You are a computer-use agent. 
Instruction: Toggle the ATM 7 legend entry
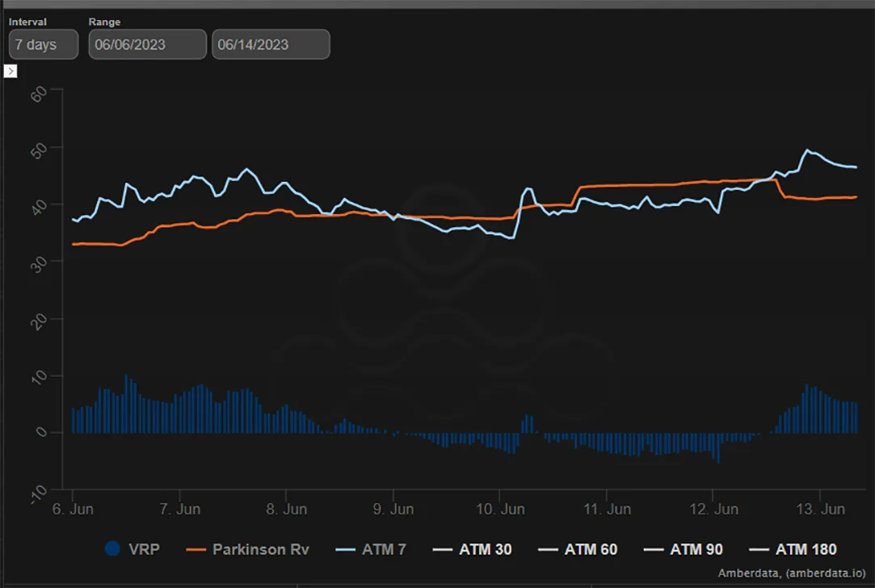371,549
